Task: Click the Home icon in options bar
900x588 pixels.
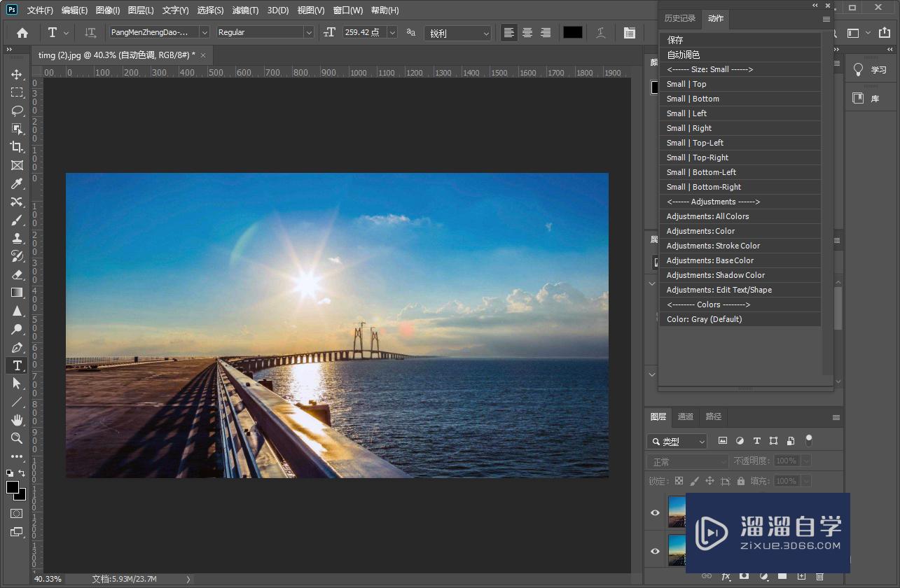Action: 22,32
